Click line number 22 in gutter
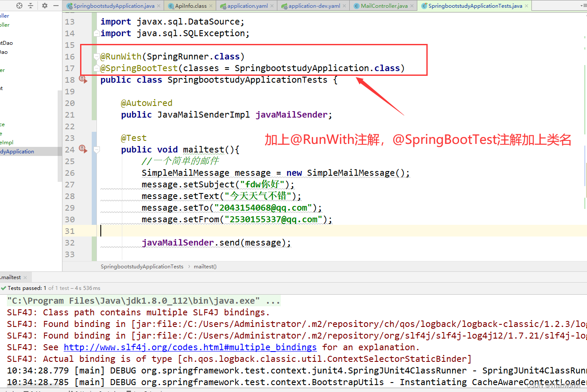This screenshot has height=392, width=587. (x=70, y=126)
